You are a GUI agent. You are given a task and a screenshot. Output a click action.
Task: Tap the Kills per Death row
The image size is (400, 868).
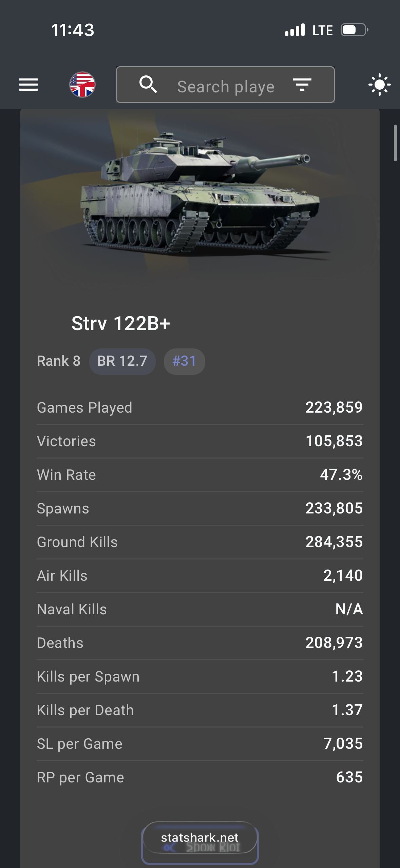(199, 710)
